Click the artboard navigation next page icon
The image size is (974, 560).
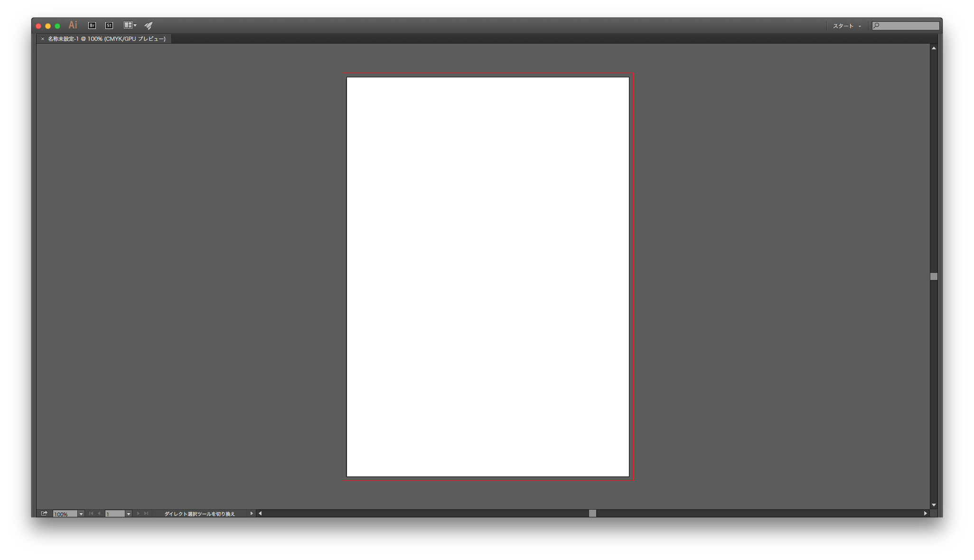[x=137, y=513]
